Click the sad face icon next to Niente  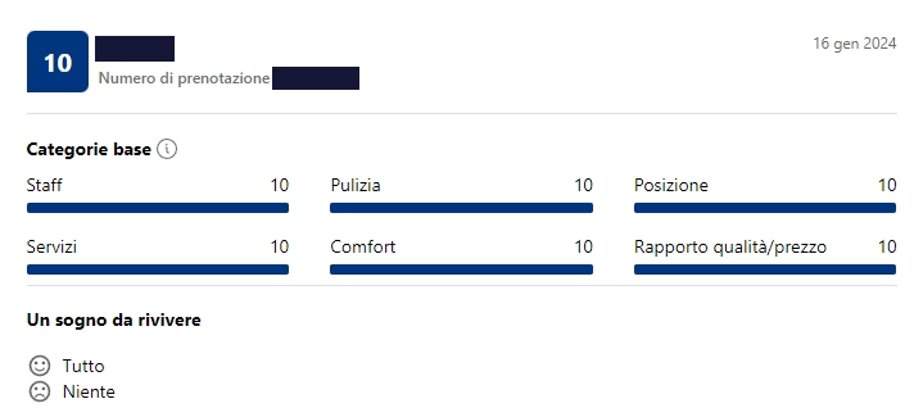39,392
